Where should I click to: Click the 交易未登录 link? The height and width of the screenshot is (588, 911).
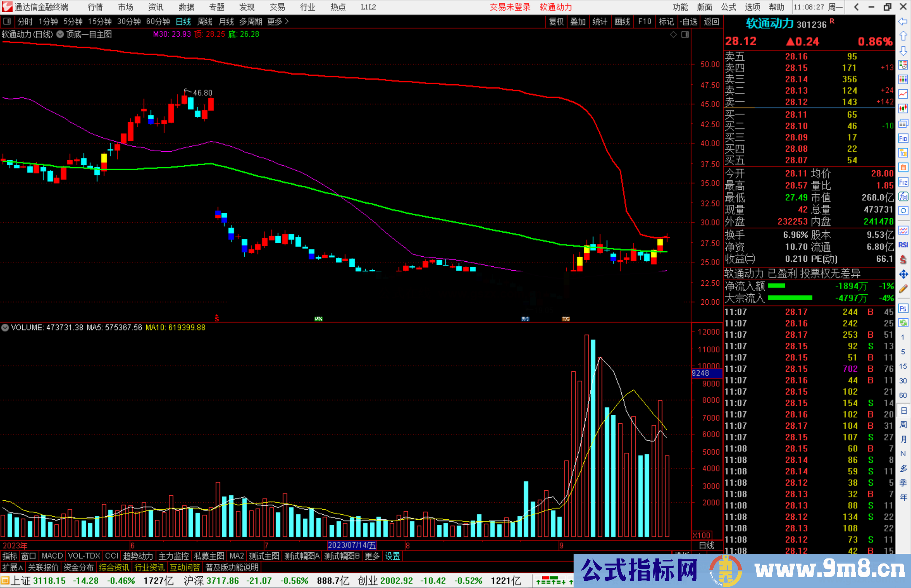[x=510, y=7]
